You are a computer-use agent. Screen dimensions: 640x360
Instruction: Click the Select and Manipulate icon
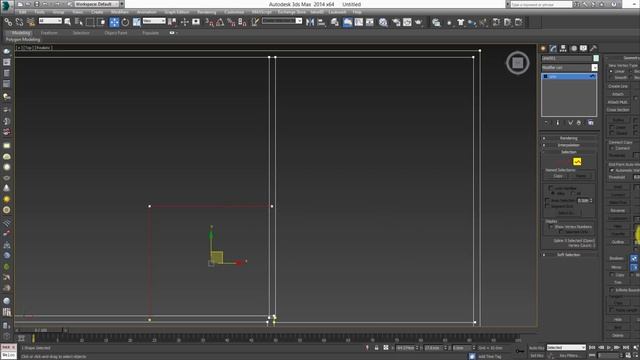(184, 22)
